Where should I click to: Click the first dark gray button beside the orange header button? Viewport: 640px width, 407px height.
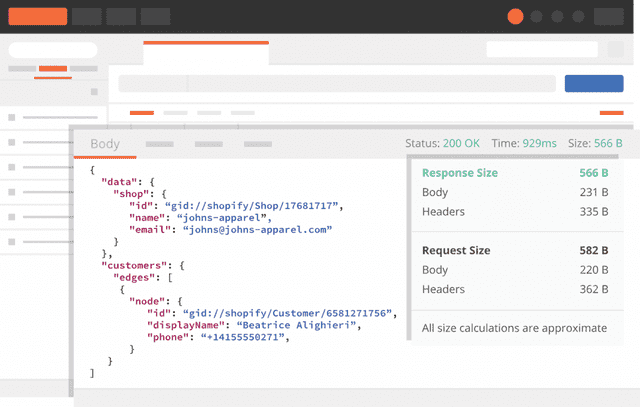click(87, 16)
